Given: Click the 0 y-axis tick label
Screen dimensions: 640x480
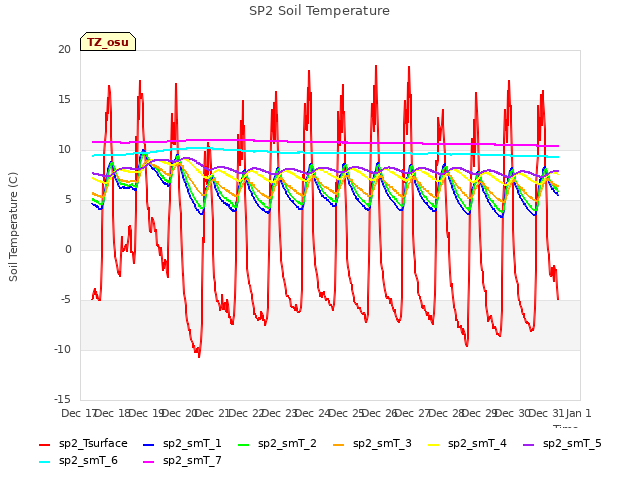Looking at the screenshot, I should pyautogui.click(x=68, y=249).
